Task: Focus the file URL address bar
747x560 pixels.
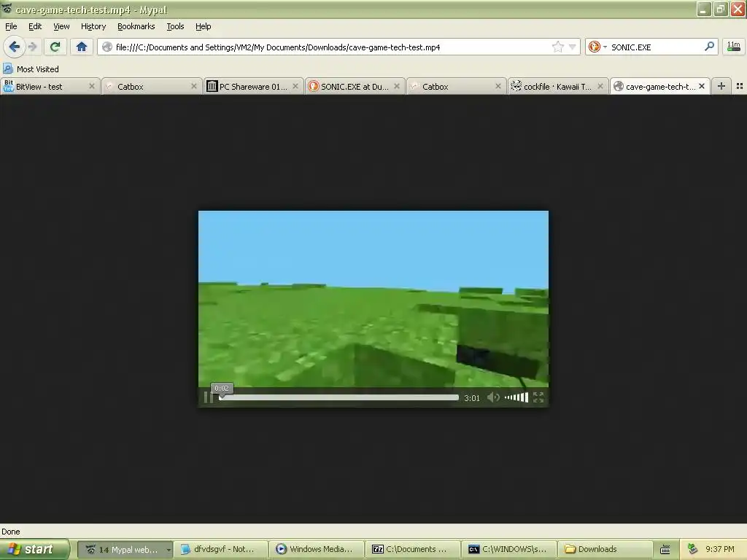Action: click(331, 47)
